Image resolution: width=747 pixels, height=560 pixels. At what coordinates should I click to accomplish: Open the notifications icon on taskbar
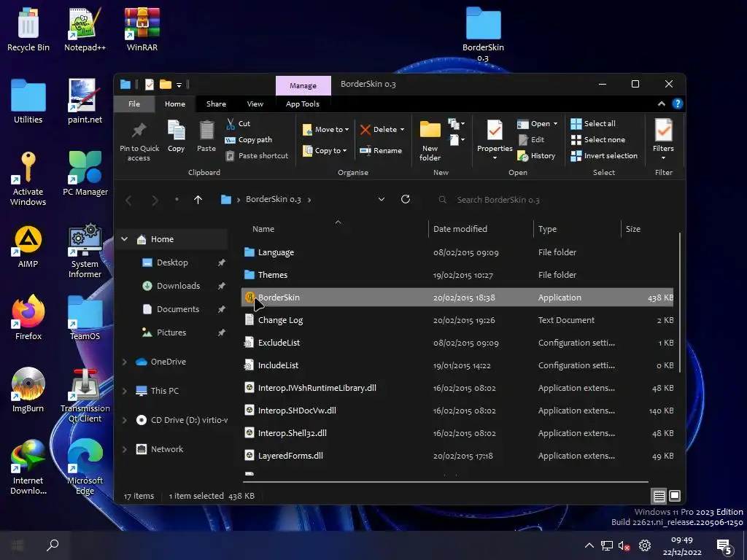(x=724, y=547)
